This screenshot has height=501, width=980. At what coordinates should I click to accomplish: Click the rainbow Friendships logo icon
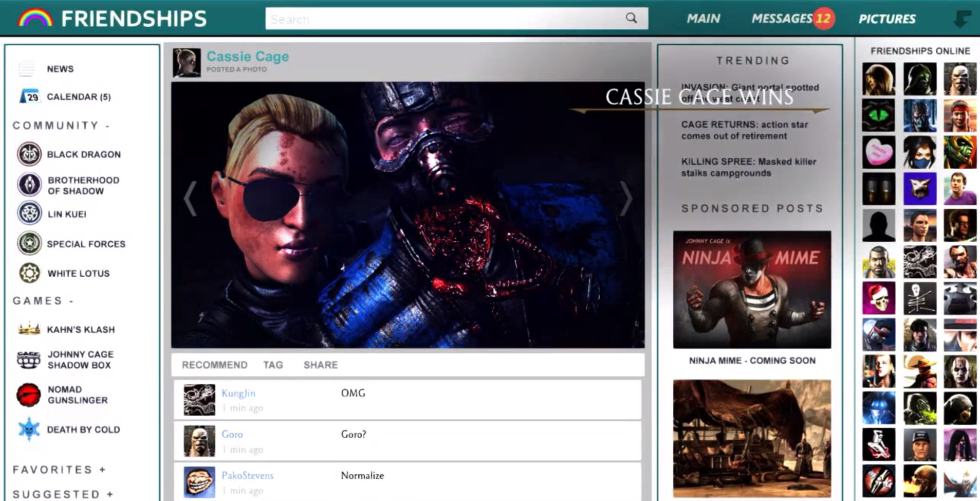pos(35,19)
